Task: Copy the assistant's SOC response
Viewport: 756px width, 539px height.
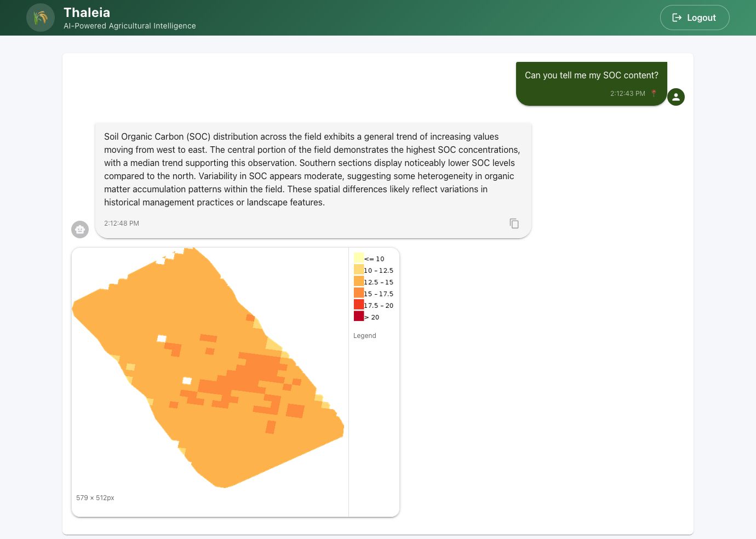Action: 514,223
